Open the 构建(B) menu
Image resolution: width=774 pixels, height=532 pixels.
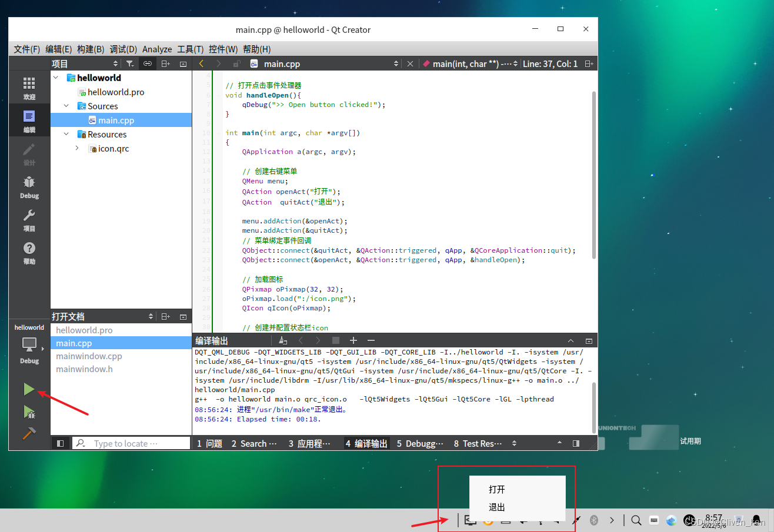(91, 49)
